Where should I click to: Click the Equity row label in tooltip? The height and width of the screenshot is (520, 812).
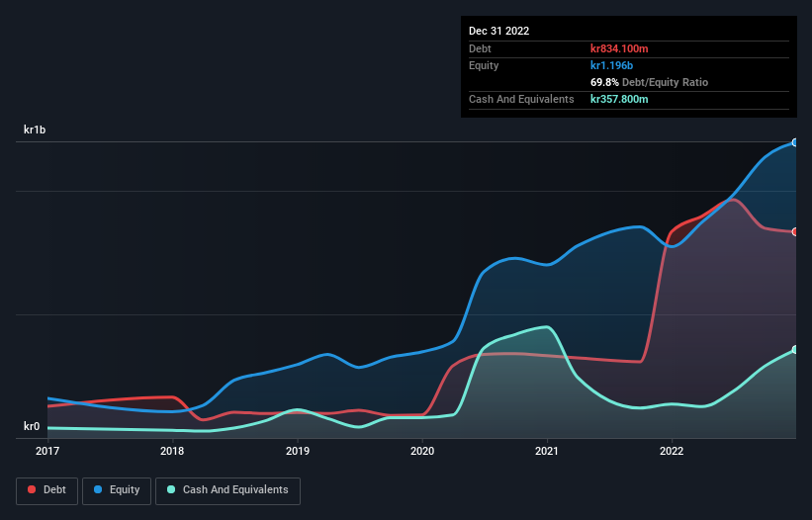pos(484,65)
